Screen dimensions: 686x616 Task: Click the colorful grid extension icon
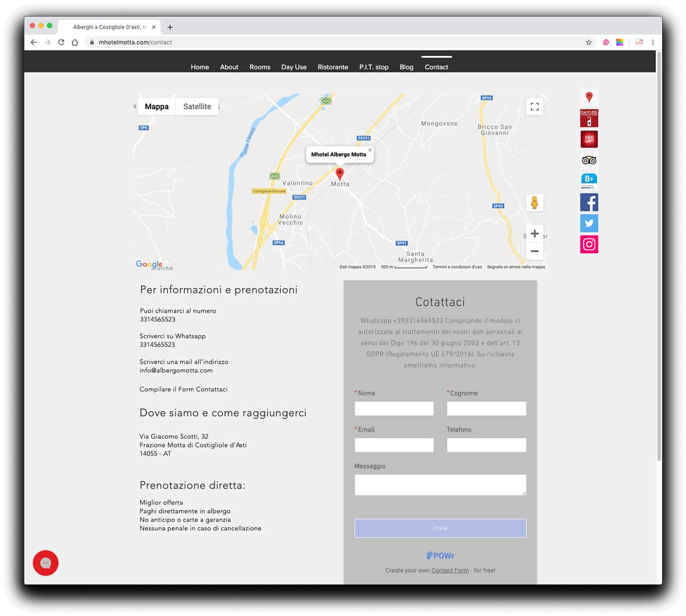[x=620, y=42]
